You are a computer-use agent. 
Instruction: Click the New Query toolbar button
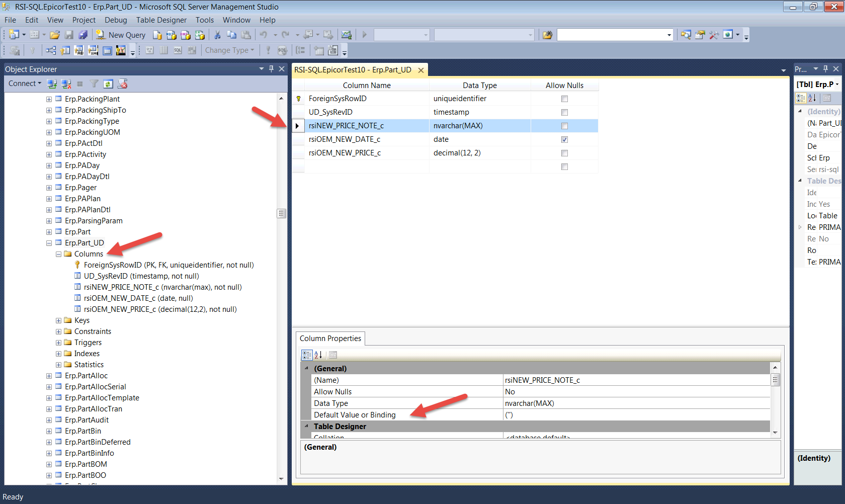click(x=121, y=35)
